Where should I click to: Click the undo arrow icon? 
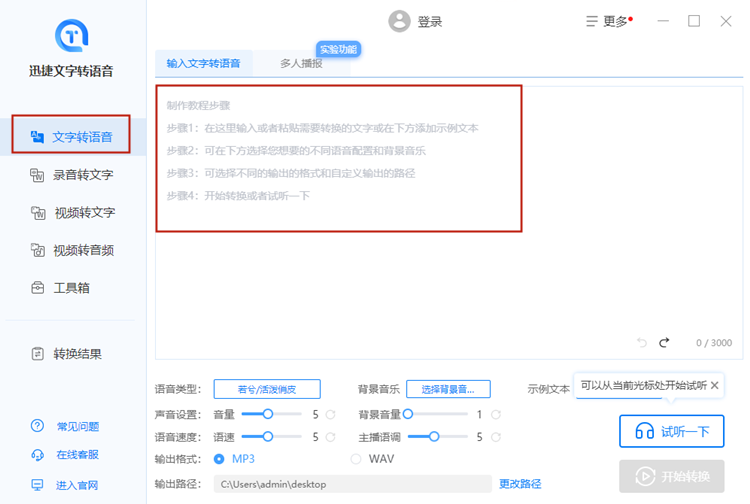(x=641, y=342)
